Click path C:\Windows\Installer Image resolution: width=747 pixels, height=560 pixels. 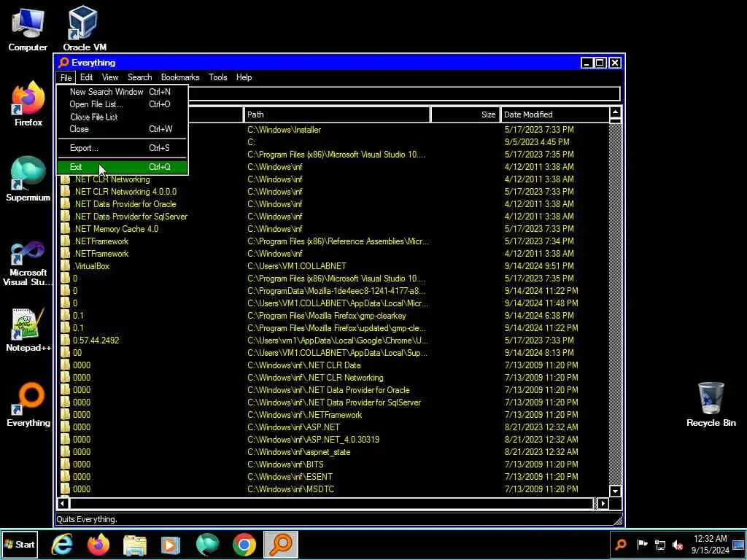[x=284, y=130]
